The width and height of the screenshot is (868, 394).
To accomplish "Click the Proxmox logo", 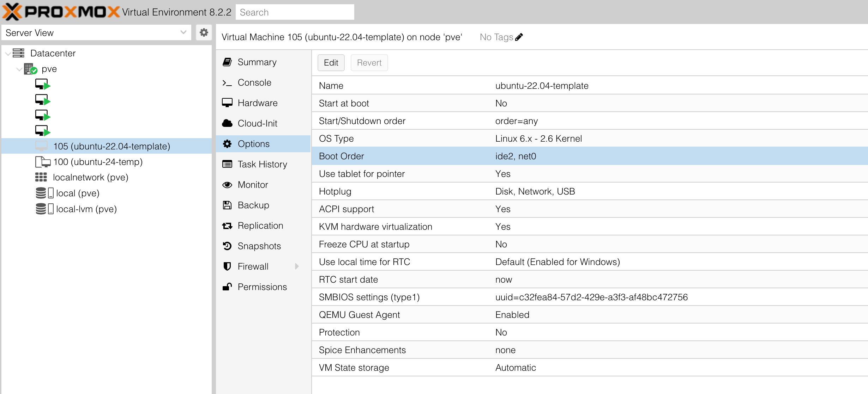I will (x=61, y=12).
